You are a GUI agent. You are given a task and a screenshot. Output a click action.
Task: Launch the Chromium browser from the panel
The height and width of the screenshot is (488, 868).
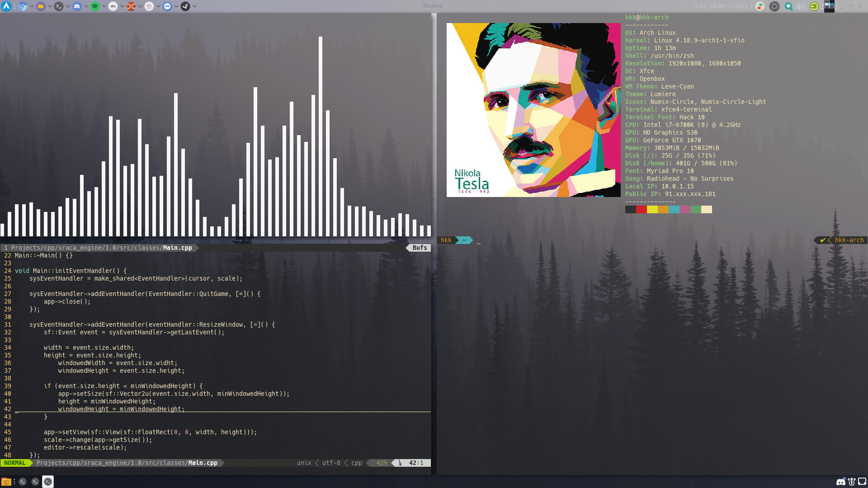click(23, 6)
